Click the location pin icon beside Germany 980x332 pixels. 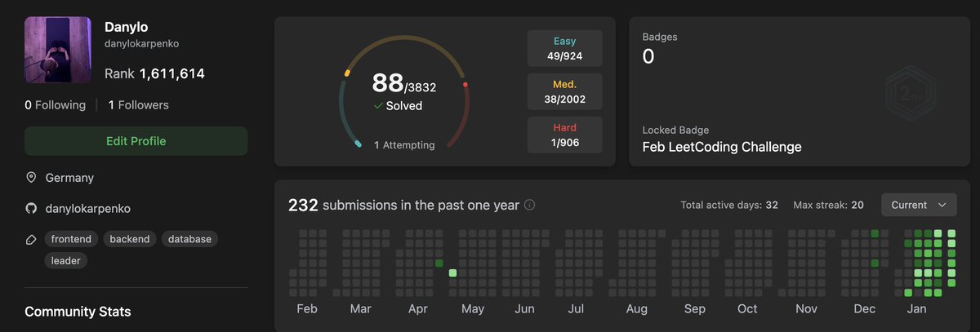point(31,177)
